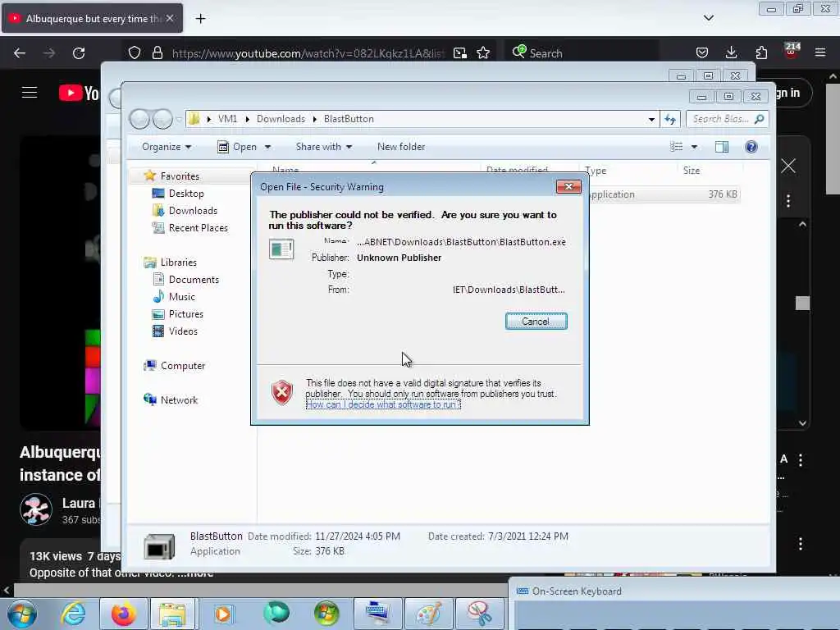Open the YouTube guide hamburger menu

[30, 93]
